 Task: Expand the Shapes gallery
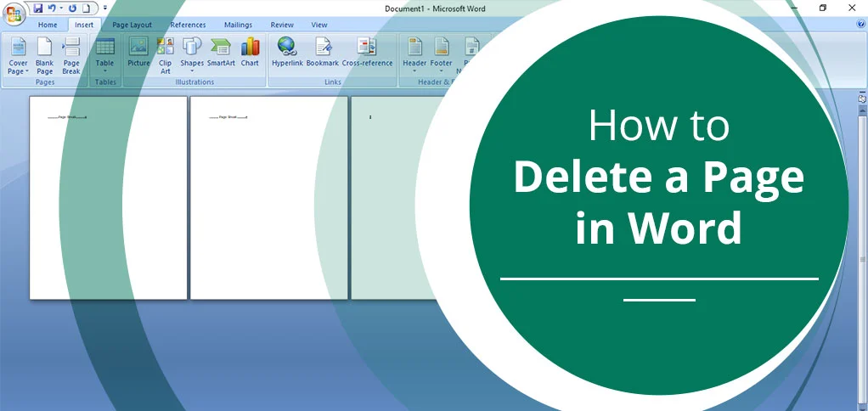[x=192, y=55]
